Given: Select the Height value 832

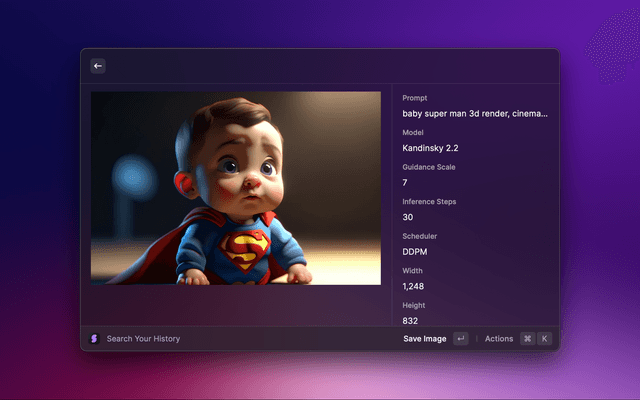Looking at the screenshot, I should coord(410,321).
